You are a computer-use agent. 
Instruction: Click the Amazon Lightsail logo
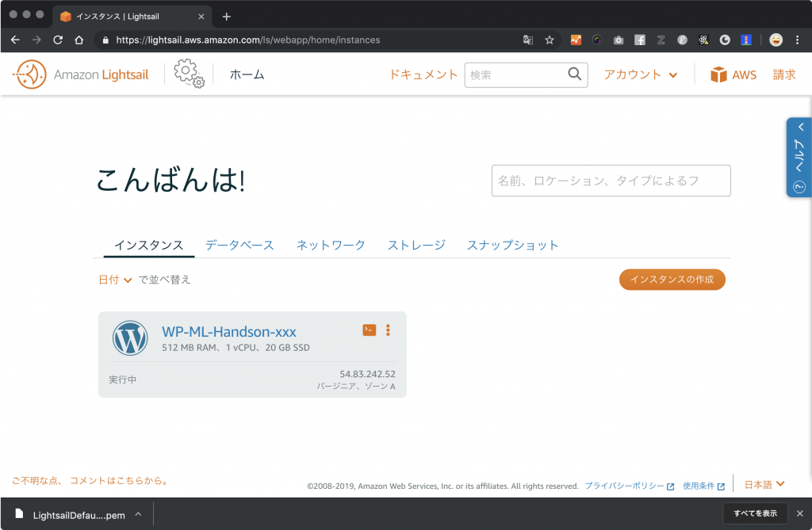[x=80, y=74]
